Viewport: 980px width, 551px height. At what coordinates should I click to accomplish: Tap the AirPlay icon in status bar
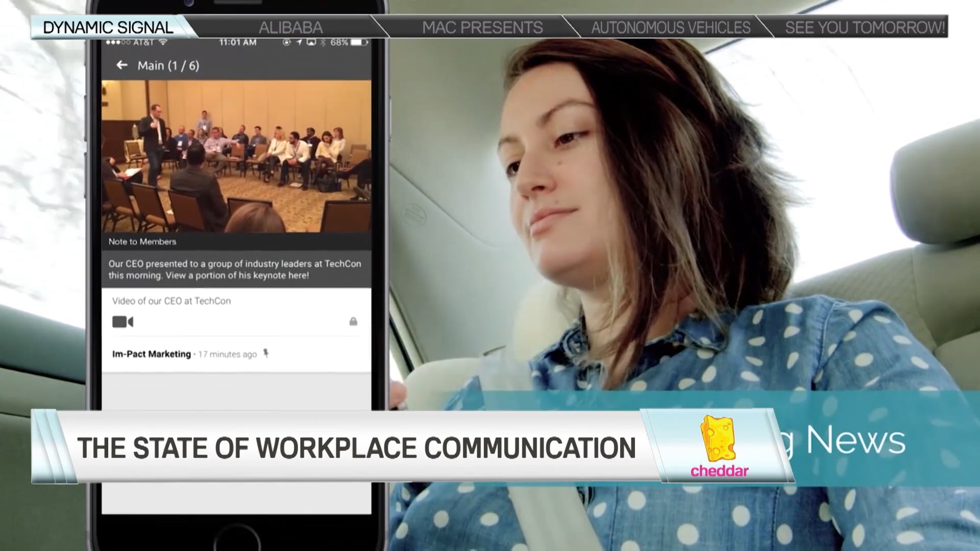point(311,42)
